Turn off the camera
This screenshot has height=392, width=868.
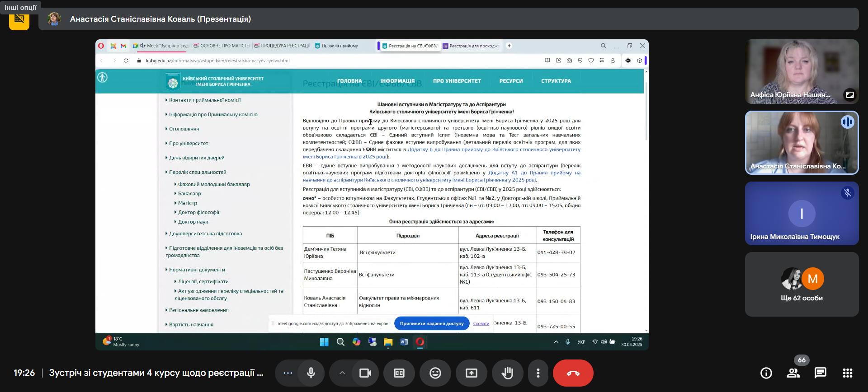365,373
